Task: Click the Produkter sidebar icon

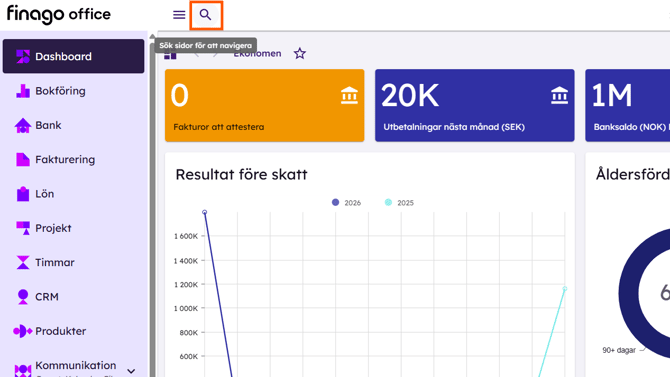Action: tap(23, 331)
